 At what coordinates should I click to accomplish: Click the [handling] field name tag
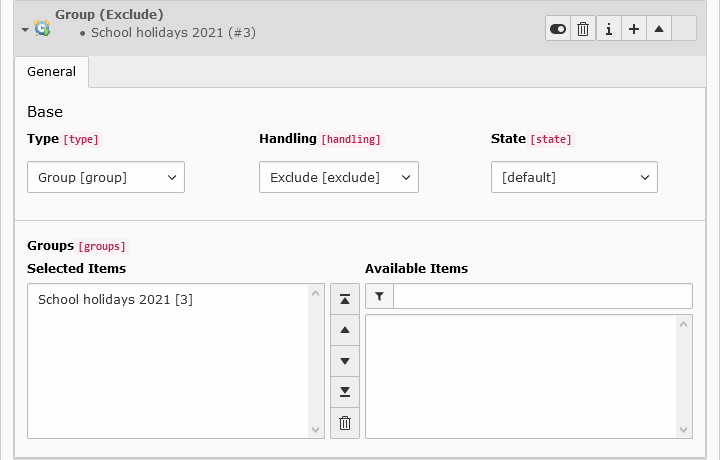click(x=351, y=140)
